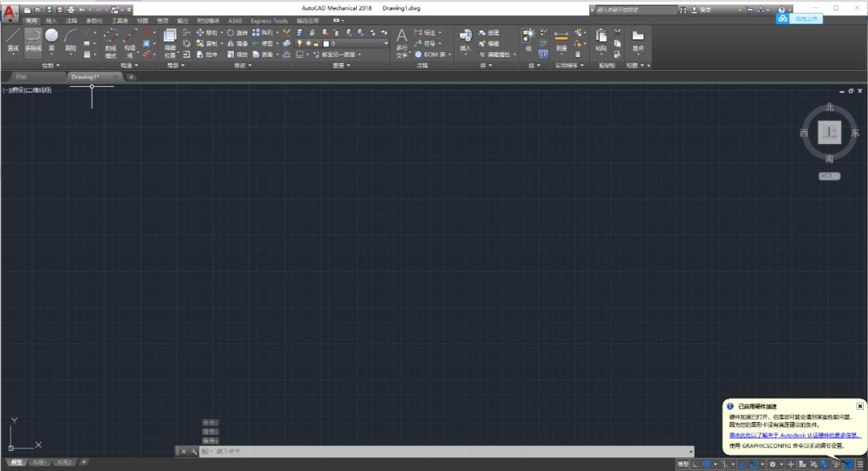Select the Line drawing tool
Viewport: 868px width, 471px height.
tap(11, 36)
